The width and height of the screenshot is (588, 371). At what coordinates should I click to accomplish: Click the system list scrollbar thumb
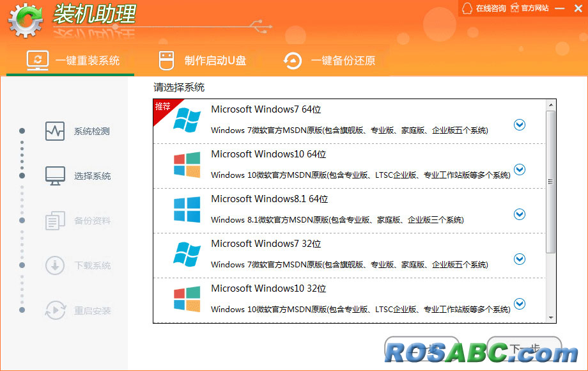[550, 182]
